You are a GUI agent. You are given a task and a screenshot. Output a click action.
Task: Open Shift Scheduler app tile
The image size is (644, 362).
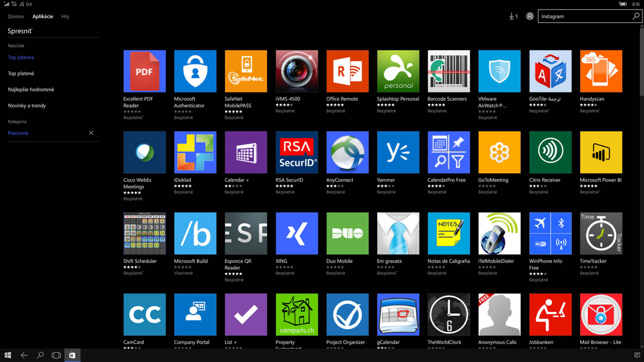[144, 233]
